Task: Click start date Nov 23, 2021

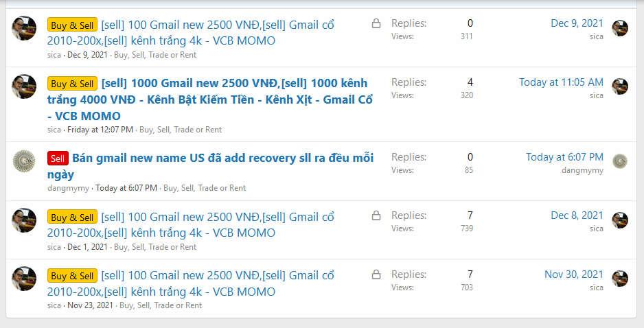Action: click(x=90, y=305)
